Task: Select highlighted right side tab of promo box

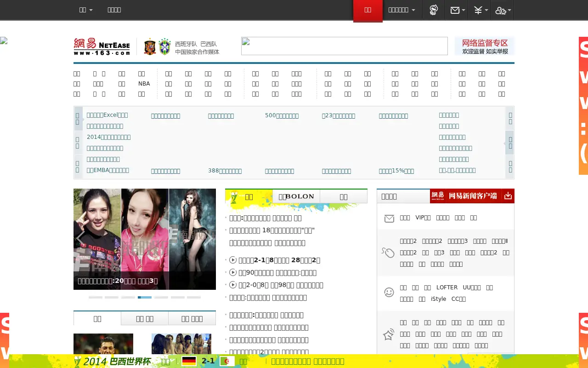Action: [x=510, y=143]
